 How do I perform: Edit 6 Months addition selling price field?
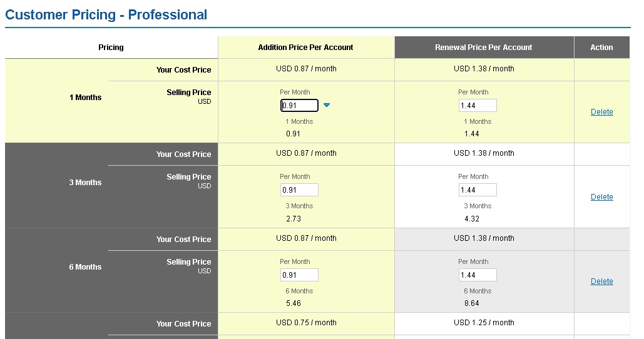click(x=299, y=275)
